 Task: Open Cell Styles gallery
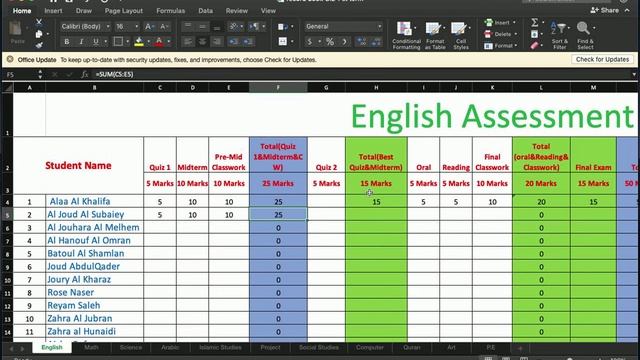pyautogui.click(x=461, y=36)
